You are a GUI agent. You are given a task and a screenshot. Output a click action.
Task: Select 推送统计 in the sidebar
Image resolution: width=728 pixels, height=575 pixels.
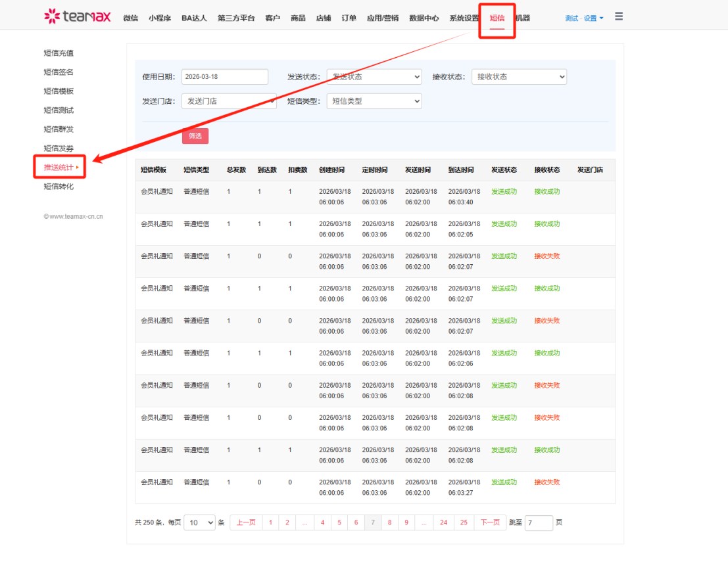[59, 168]
